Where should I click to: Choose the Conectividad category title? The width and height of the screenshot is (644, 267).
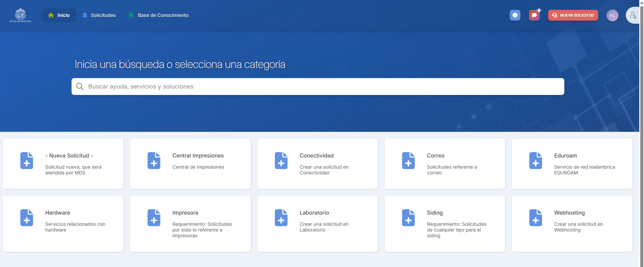[316, 155]
